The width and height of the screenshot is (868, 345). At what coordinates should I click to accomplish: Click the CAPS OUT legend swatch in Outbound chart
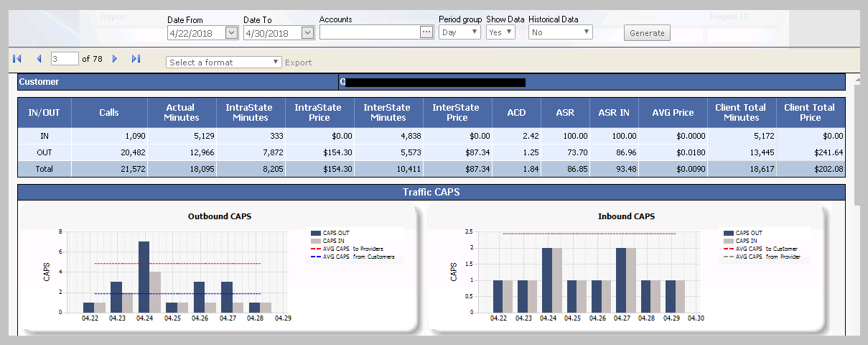click(x=316, y=233)
